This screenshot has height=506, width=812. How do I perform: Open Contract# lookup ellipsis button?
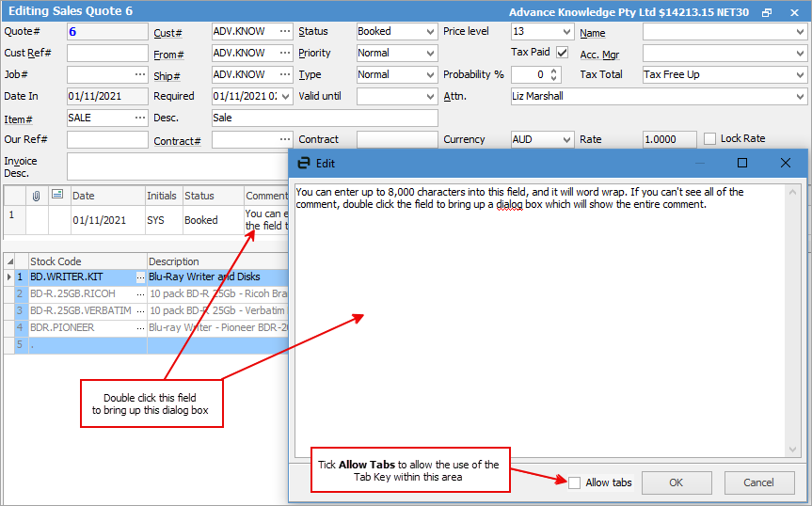pyautogui.click(x=285, y=140)
